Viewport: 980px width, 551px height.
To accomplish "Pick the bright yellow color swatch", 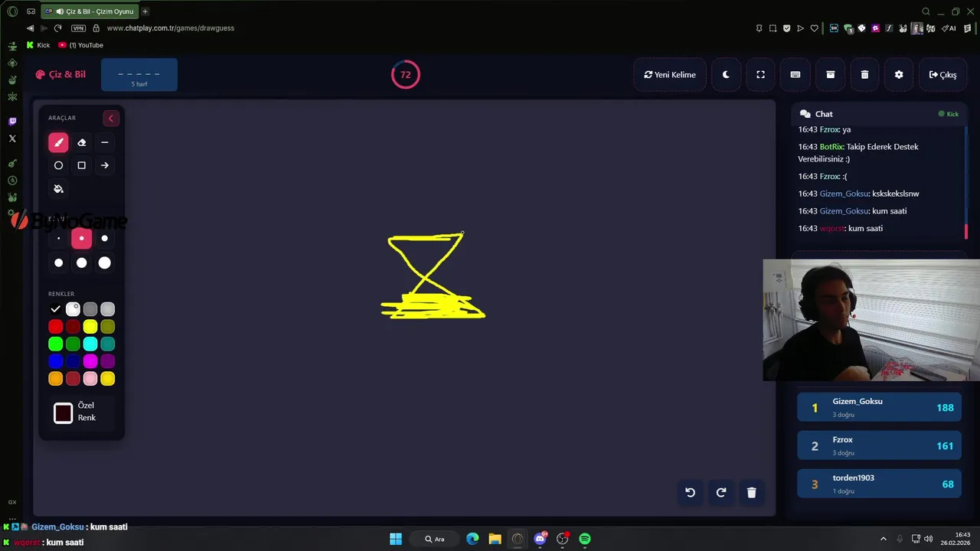I will (90, 327).
